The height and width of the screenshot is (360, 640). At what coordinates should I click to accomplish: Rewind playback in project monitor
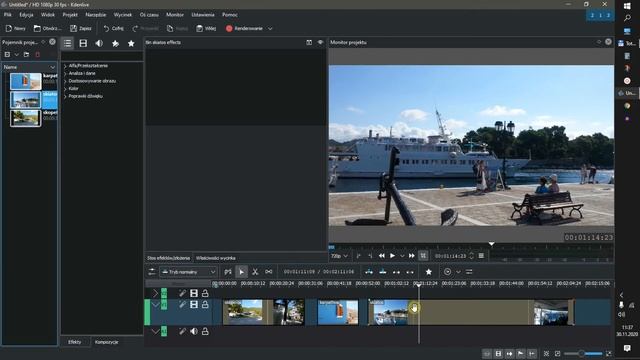[382, 256]
